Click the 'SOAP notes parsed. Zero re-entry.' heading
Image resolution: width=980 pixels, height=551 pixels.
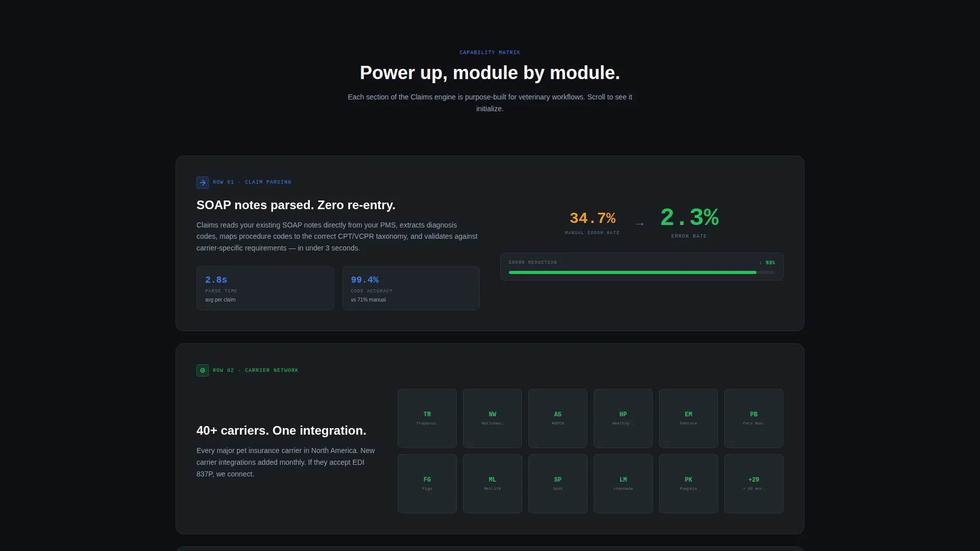[296, 205]
